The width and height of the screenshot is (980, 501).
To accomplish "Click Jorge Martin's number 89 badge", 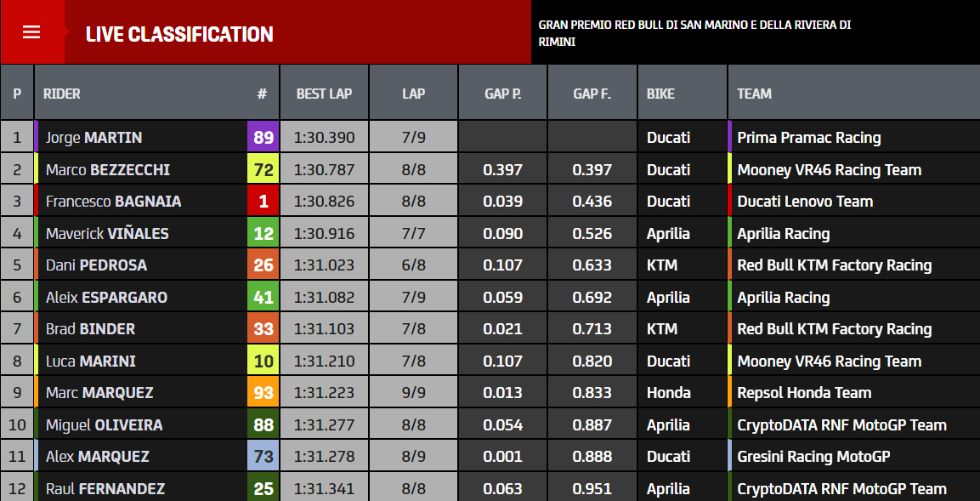I will 263,136.
